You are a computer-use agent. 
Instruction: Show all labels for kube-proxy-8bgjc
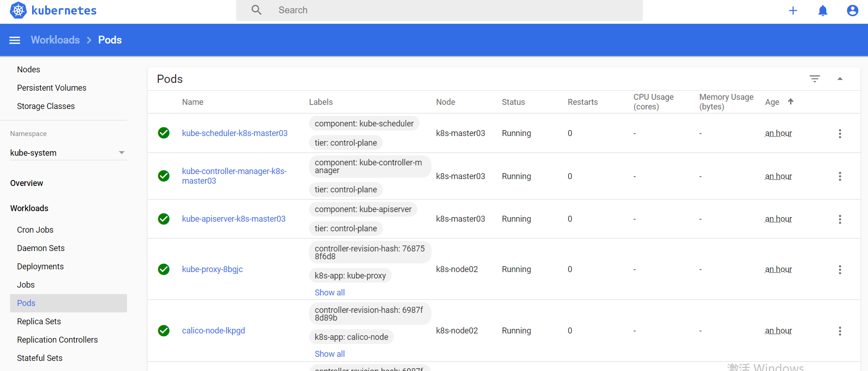(329, 293)
